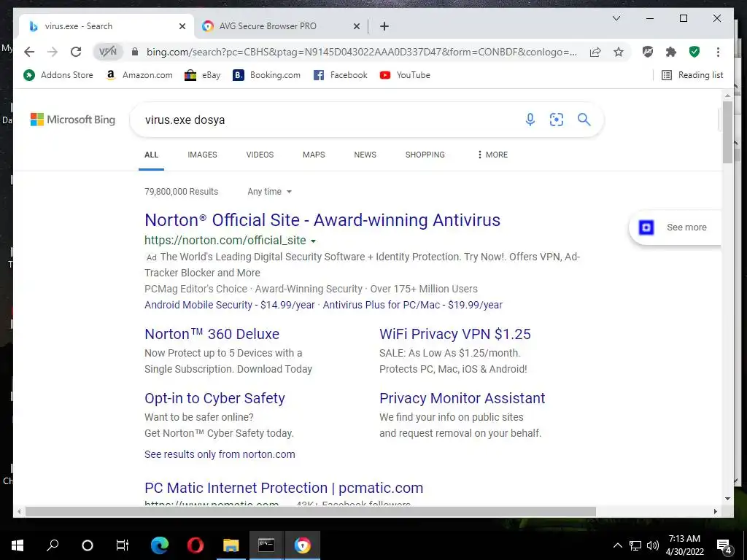Close the virus.exe - Search tab
This screenshot has width=747, height=560.
point(182,26)
